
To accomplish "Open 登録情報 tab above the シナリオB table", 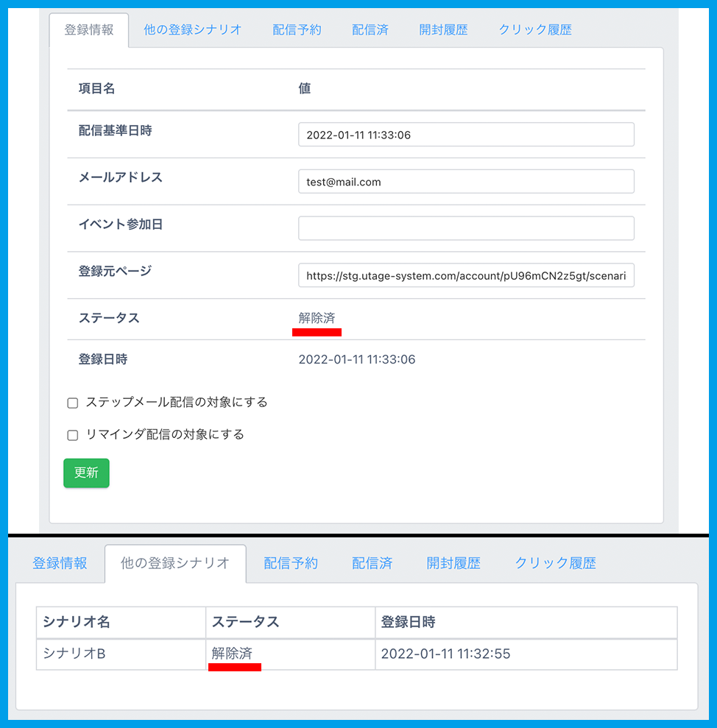I will [x=60, y=563].
